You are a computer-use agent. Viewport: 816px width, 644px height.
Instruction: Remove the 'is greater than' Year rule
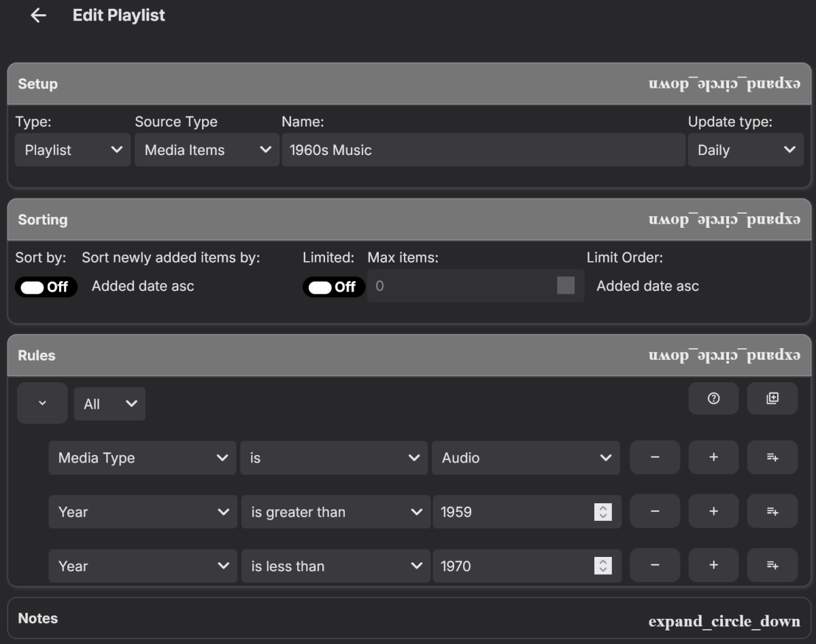point(655,512)
